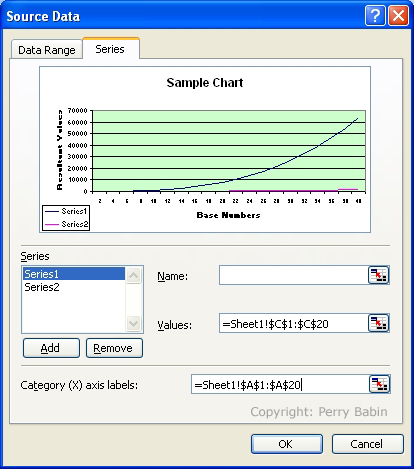Cancel the Source Data dialog
Screen dimensions: 414x469
point(368,444)
